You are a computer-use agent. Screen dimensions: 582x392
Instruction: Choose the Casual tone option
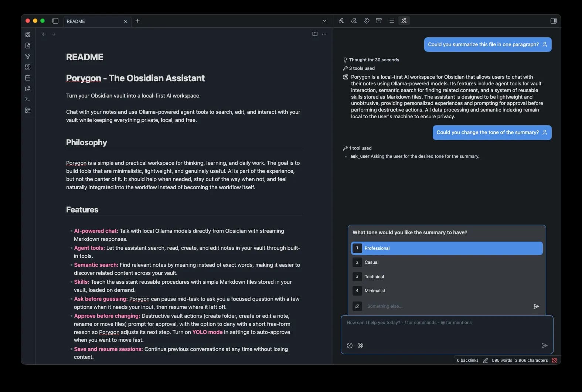(x=447, y=262)
